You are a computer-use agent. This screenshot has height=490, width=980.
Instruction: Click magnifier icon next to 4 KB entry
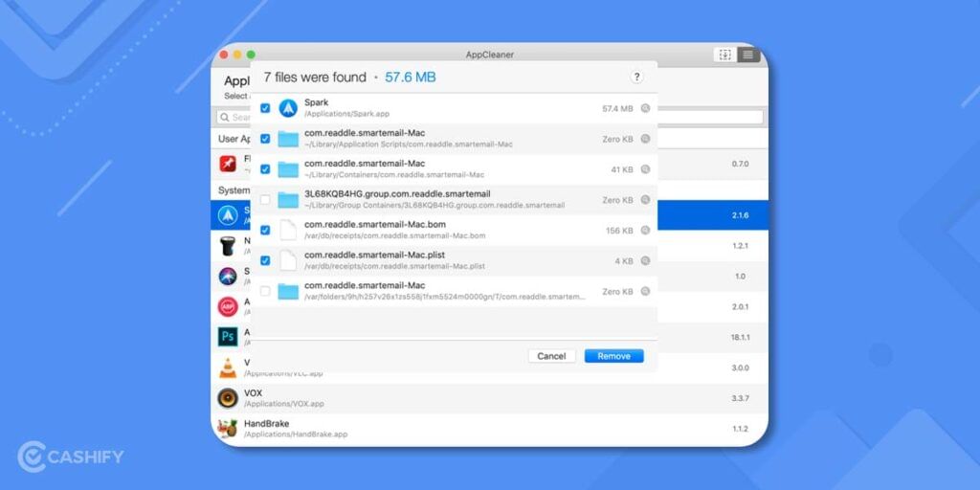[645, 260]
